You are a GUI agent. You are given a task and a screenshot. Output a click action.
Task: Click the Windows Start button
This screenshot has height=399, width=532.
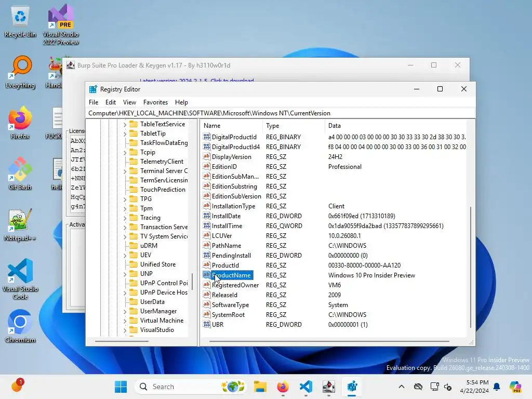pos(121,387)
